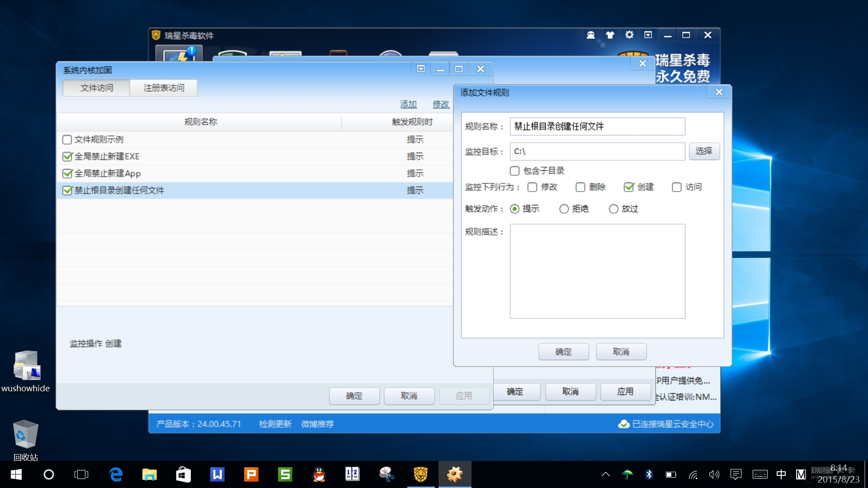This screenshot has height=488, width=868.
Task: Open dropdown menu icon of 系统内核加固 window
Action: pos(421,69)
